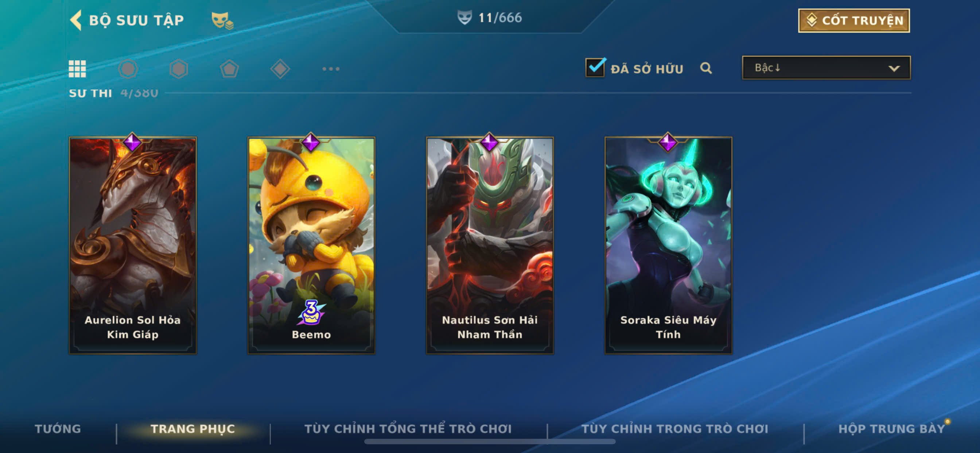Uncheck the Đã Sở Hữu checkbox

click(x=595, y=67)
